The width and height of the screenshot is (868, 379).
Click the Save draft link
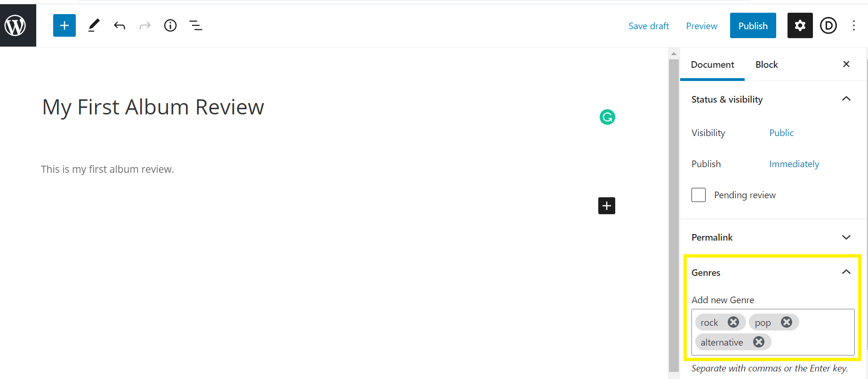[x=649, y=26]
